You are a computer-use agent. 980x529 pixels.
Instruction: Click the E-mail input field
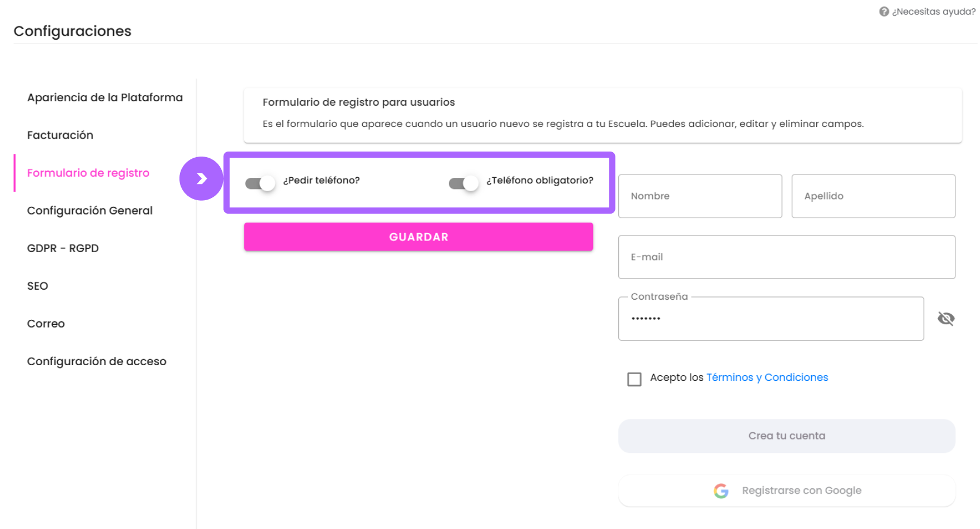[787, 257]
